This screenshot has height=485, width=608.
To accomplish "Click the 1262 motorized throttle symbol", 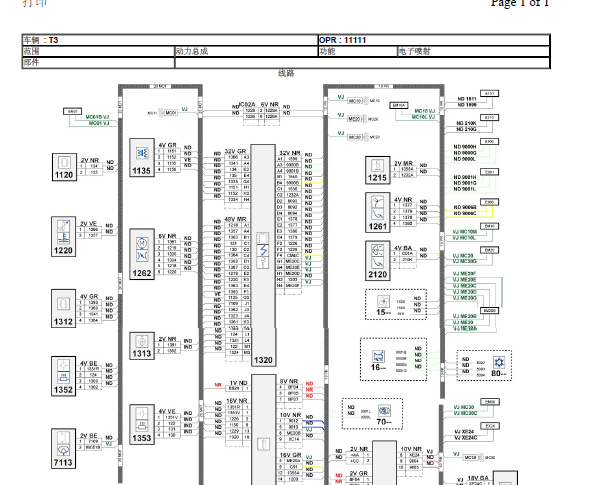I will point(142,254).
